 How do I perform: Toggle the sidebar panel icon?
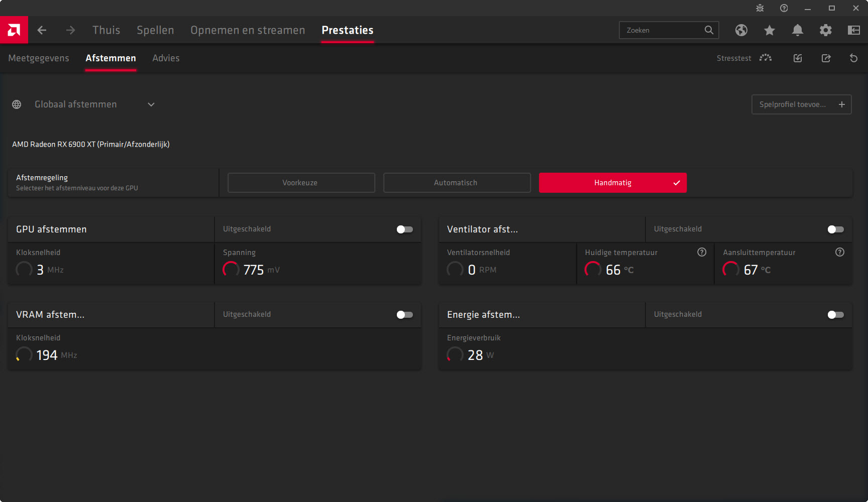tap(854, 30)
